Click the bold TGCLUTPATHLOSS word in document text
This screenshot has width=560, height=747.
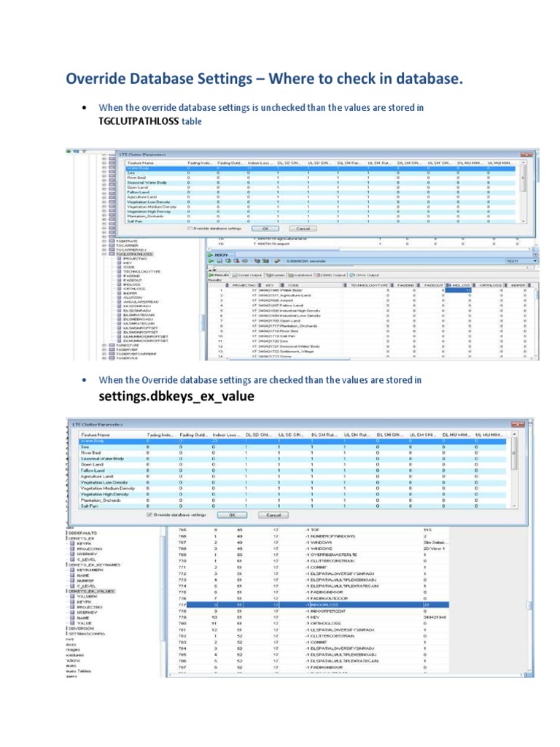(x=139, y=121)
